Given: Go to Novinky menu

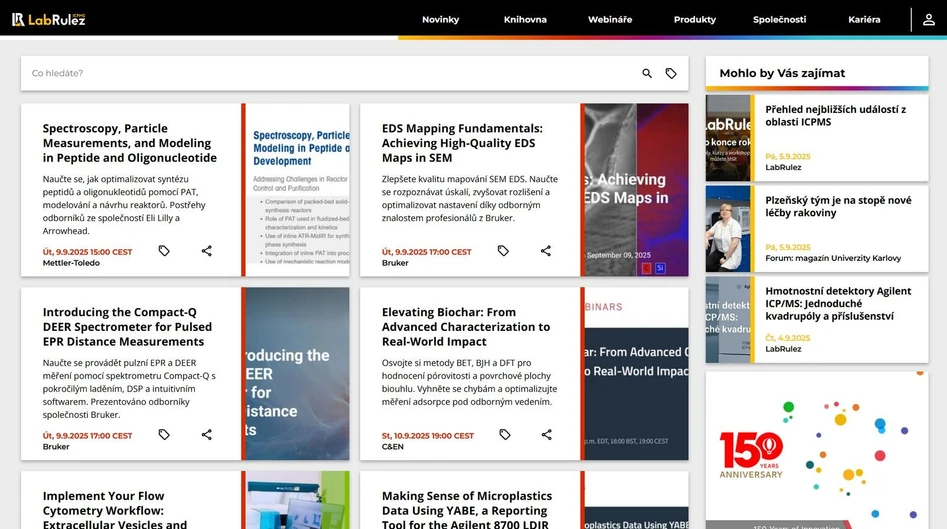Looking at the screenshot, I should pos(440,19).
